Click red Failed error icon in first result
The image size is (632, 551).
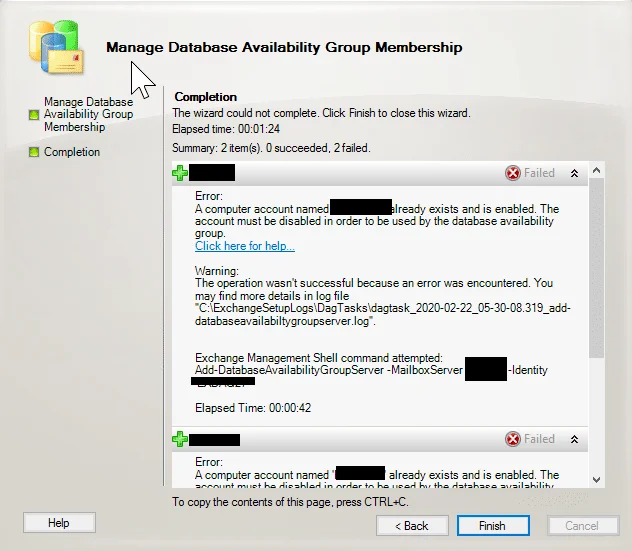click(513, 173)
